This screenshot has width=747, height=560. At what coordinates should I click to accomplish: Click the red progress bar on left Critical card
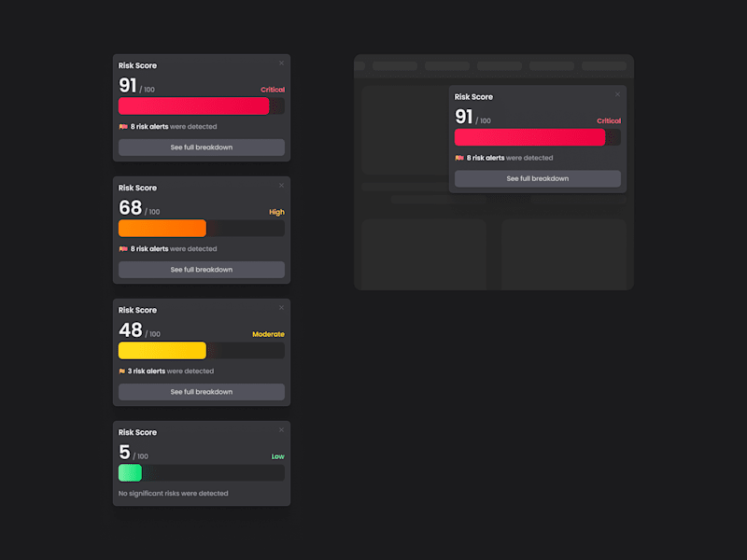(194, 105)
